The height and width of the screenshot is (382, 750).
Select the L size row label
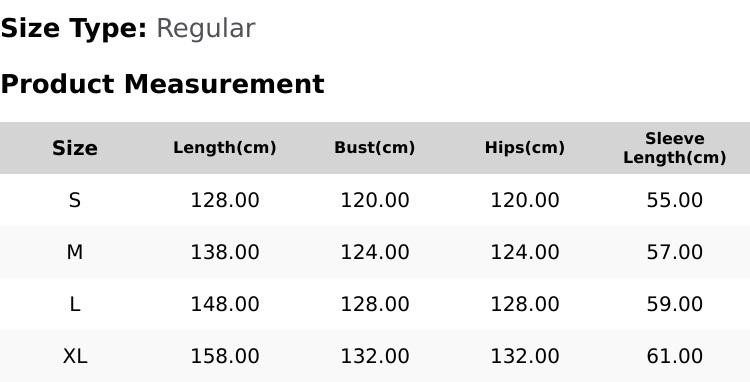[75, 304]
